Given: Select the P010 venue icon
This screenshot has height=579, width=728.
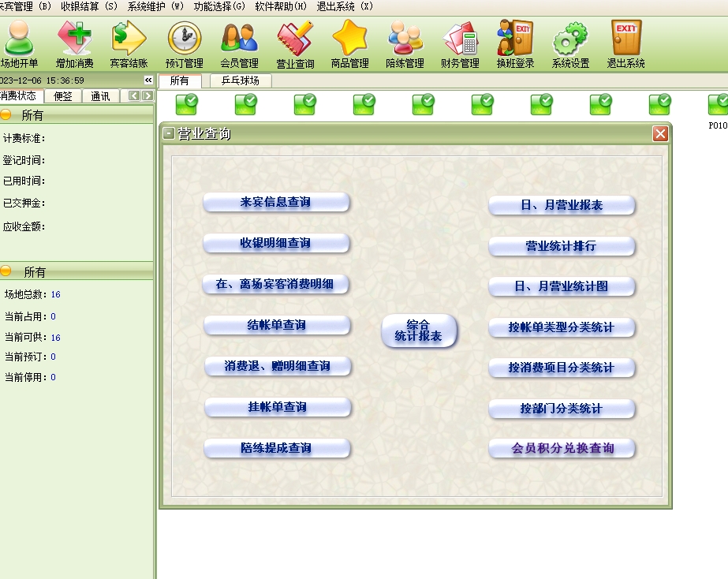Looking at the screenshot, I should pyautogui.click(x=718, y=106).
